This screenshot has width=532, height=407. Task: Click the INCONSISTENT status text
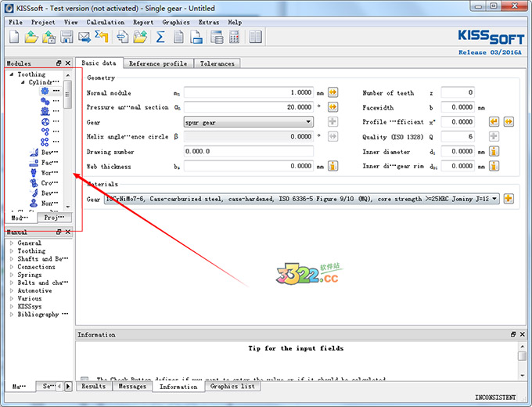pyautogui.click(x=495, y=397)
